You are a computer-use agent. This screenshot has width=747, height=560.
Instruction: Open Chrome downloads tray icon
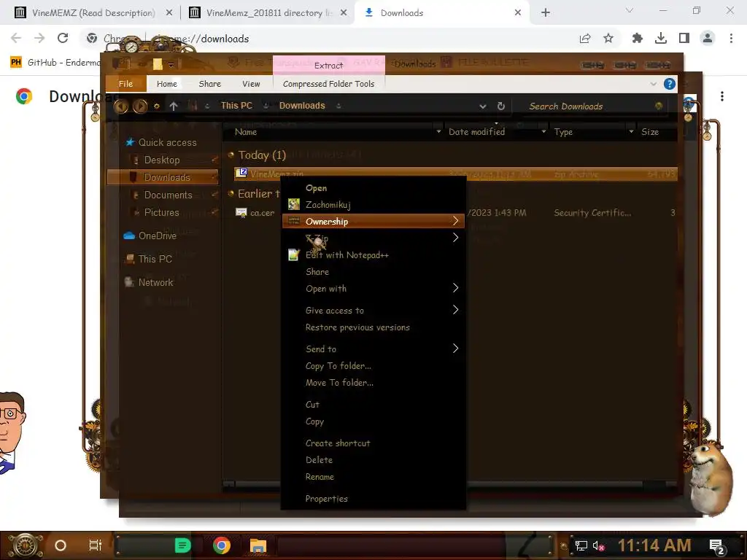661,38
